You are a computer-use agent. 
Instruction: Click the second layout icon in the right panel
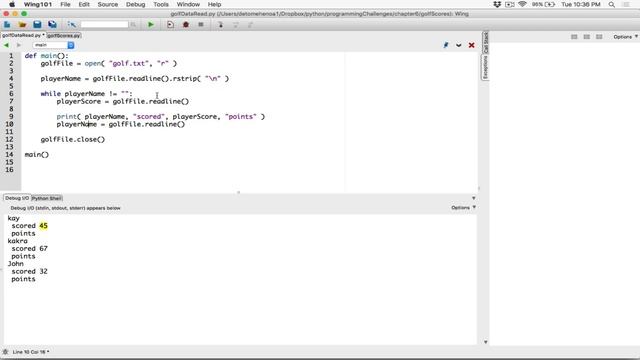tap(587, 37)
